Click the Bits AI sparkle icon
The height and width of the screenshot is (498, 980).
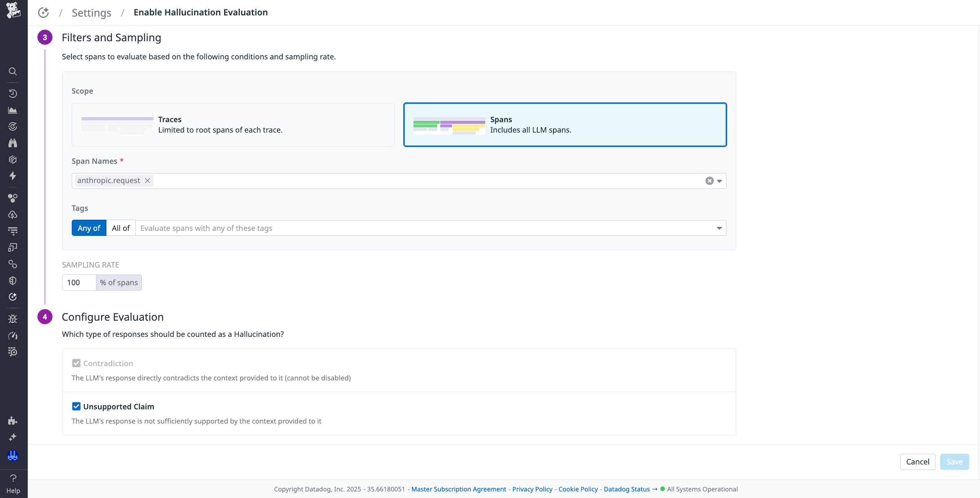coord(13,437)
